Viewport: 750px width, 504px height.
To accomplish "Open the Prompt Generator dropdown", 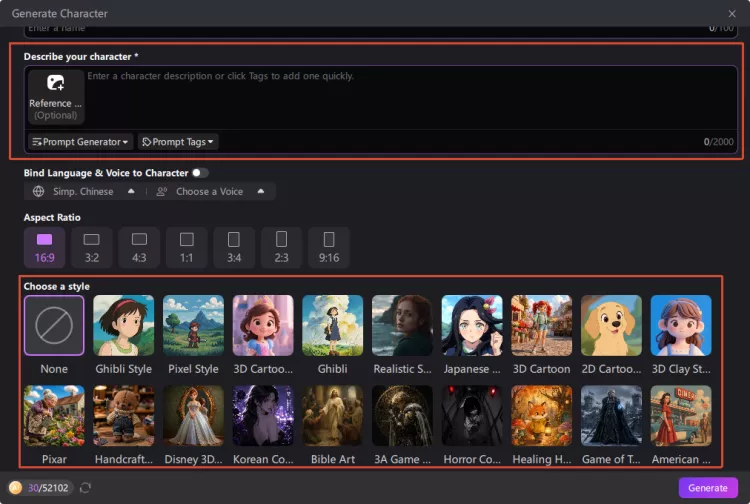I will pyautogui.click(x=80, y=142).
